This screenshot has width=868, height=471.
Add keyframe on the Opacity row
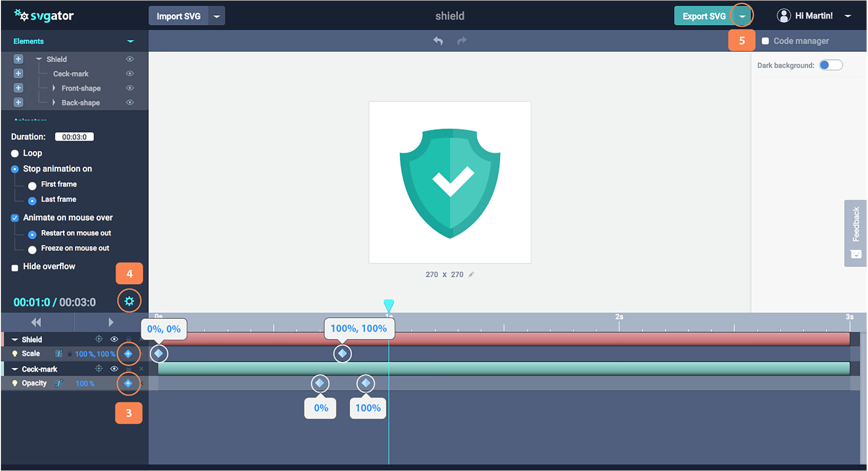tap(128, 384)
